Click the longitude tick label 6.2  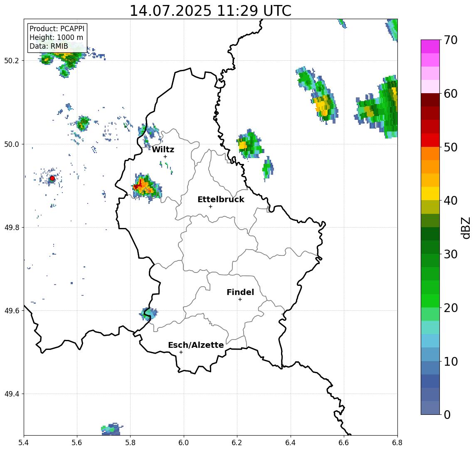point(237,443)
